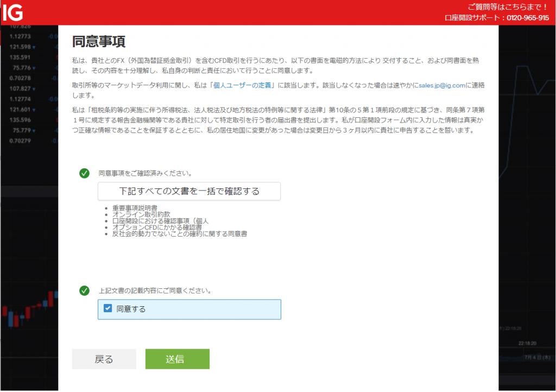Open the 個人ユーザーの定義 link
Viewport: 556px width, 392px height.
pos(242,85)
